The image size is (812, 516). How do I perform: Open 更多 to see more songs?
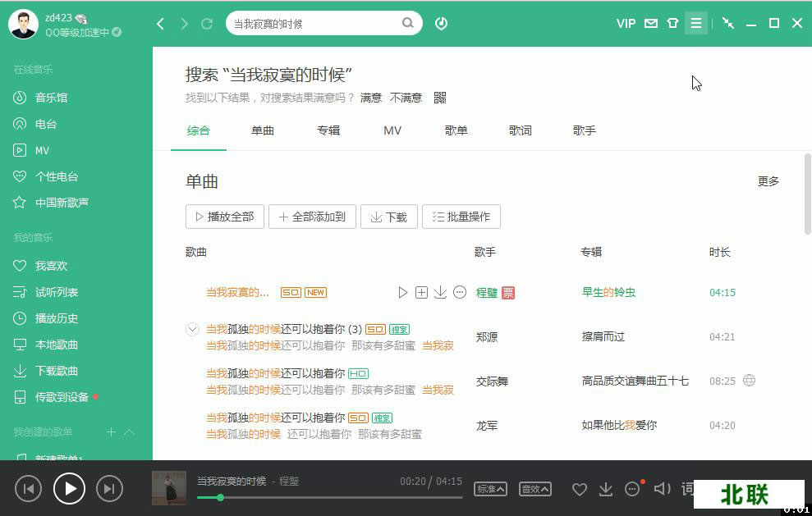click(768, 181)
